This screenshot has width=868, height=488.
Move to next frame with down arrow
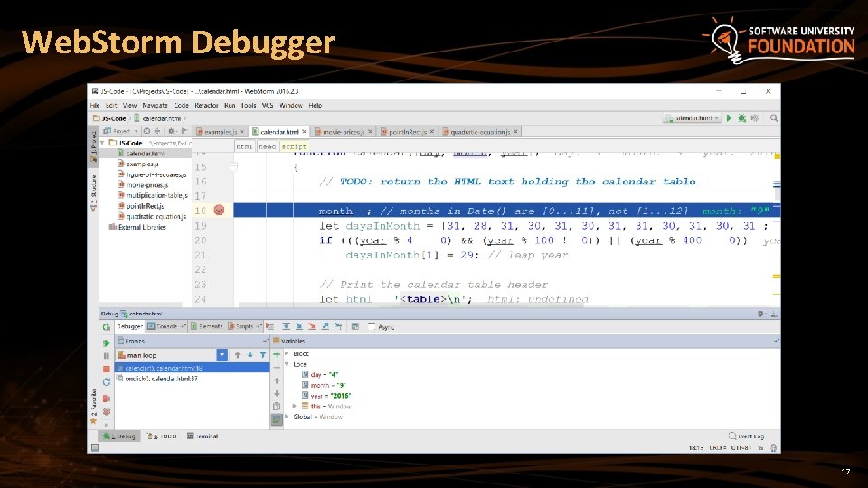pos(250,355)
